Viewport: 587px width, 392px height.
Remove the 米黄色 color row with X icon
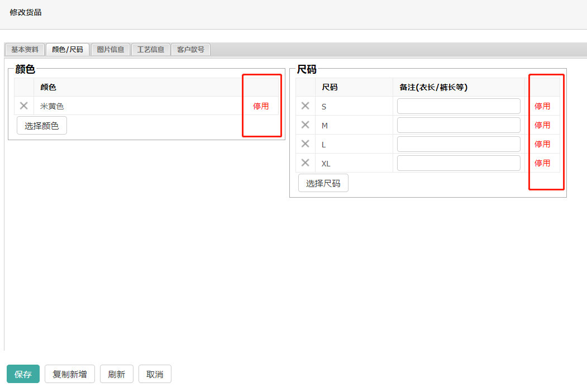click(24, 106)
